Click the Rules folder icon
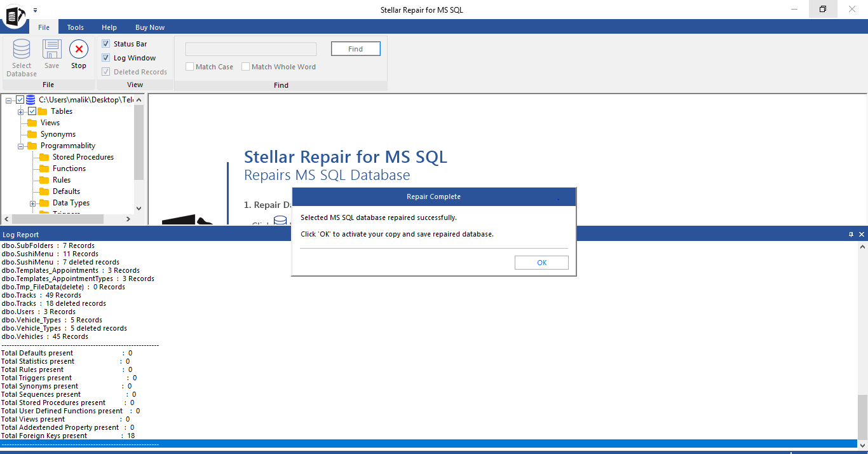Viewport: 868px width, 454px height. pos(44,180)
